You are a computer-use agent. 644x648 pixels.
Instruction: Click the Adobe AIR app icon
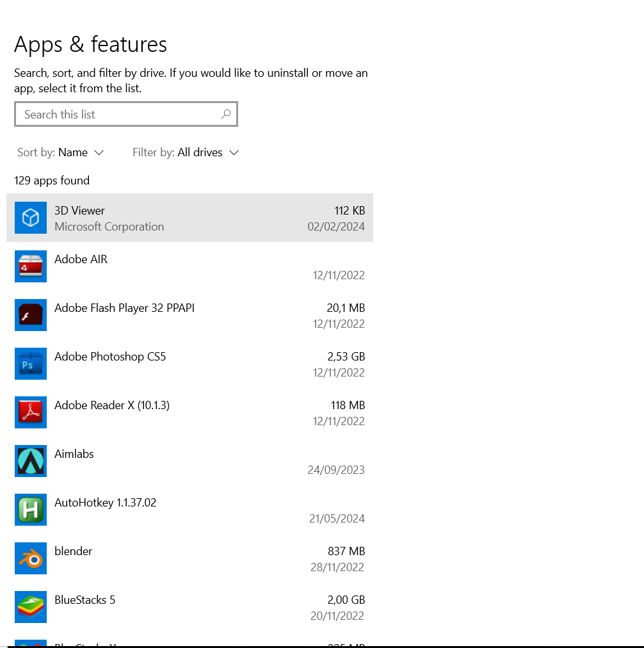pyautogui.click(x=31, y=266)
